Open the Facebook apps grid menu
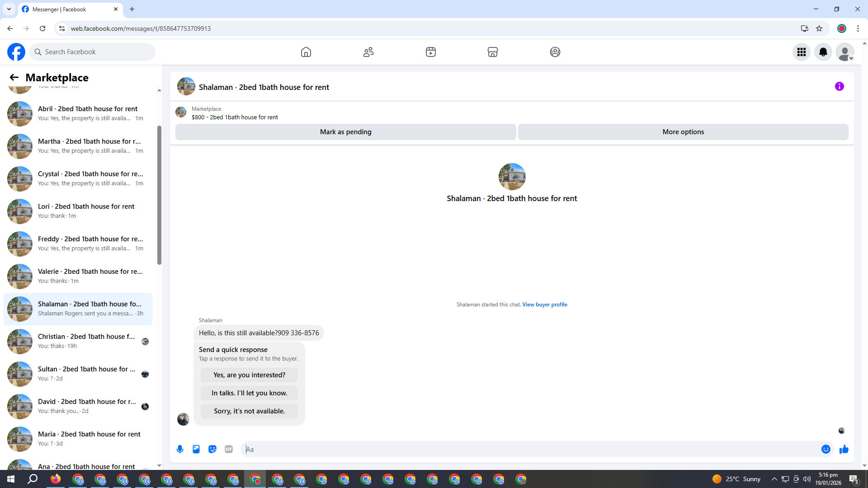This screenshot has width=868, height=488. point(801,52)
